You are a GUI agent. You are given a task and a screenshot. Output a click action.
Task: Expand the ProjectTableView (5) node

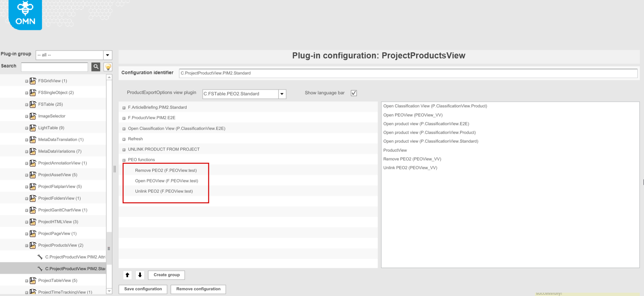coord(26,281)
